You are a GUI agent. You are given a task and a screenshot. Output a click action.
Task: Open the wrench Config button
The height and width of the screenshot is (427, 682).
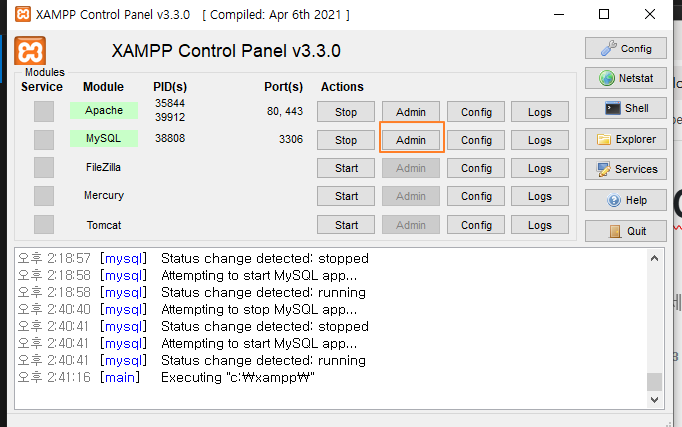tap(625, 48)
